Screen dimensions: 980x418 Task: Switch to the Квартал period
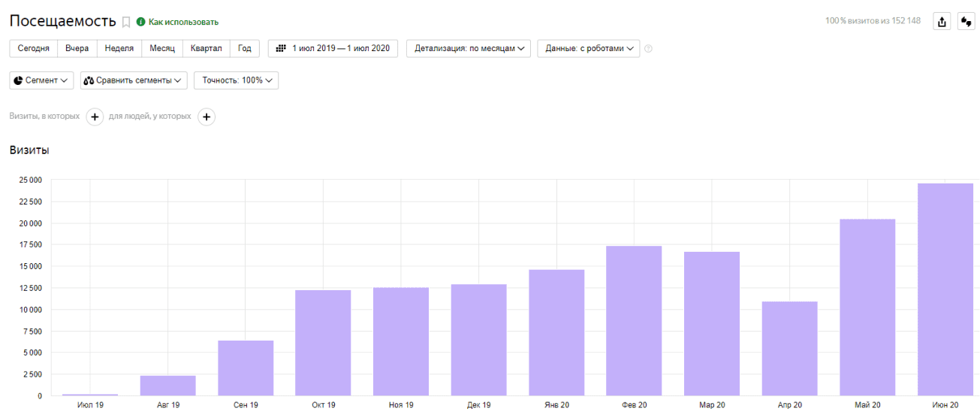[x=207, y=48]
